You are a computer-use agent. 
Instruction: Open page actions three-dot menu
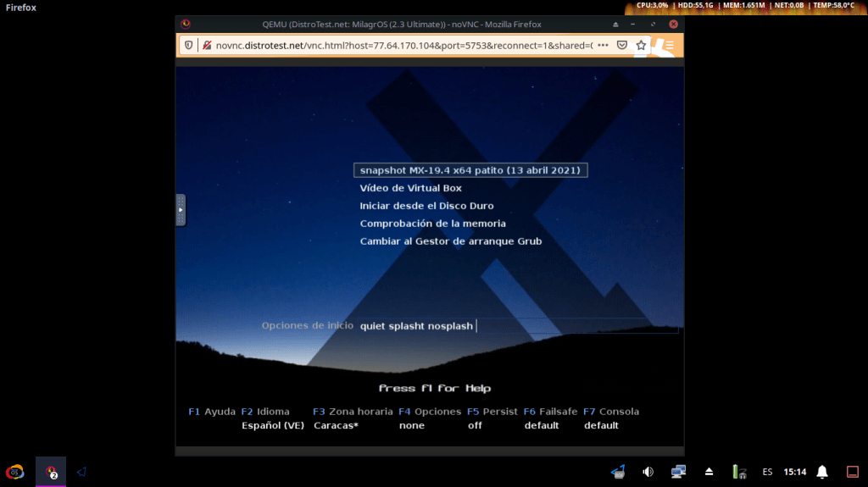tap(603, 45)
